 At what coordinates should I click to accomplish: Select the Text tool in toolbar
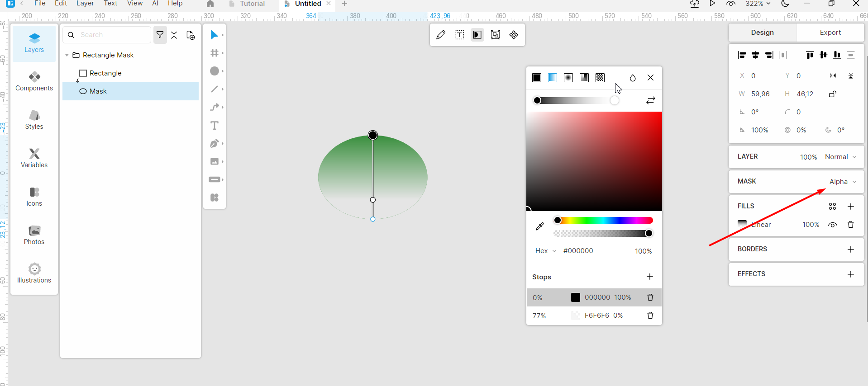click(215, 126)
